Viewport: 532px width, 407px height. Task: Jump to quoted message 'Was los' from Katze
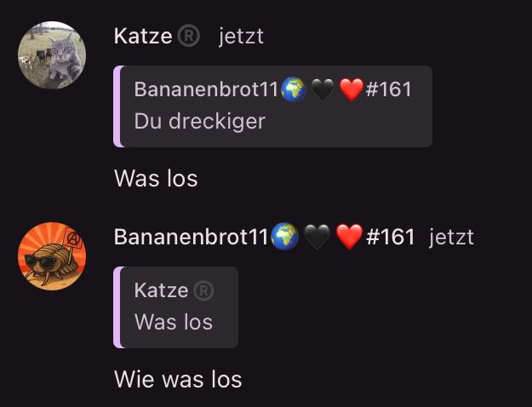coord(175,307)
